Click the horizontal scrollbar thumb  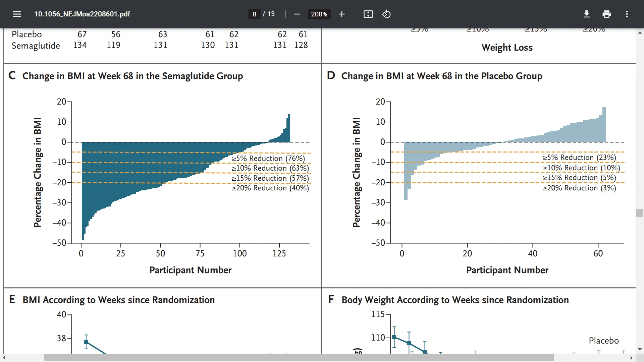click(x=299, y=358)
